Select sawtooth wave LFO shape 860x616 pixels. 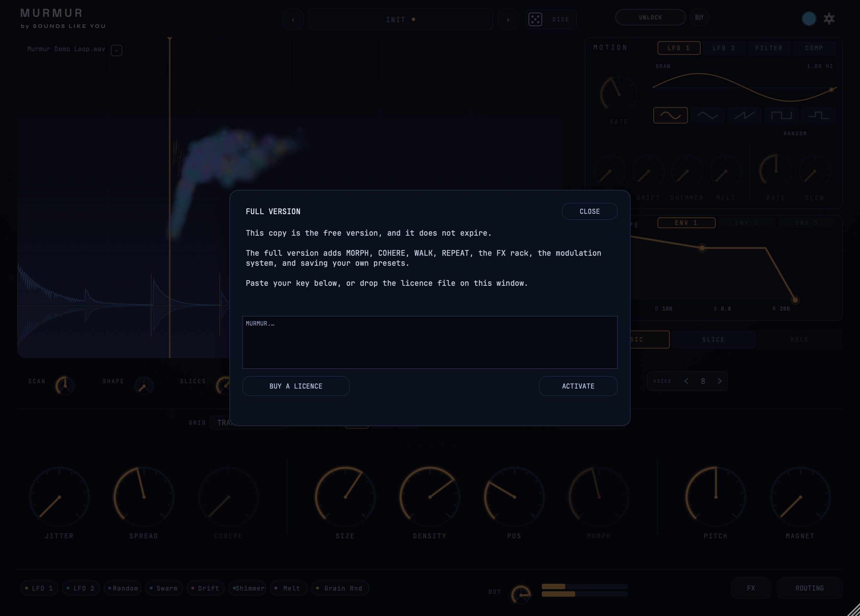point(744,115)
